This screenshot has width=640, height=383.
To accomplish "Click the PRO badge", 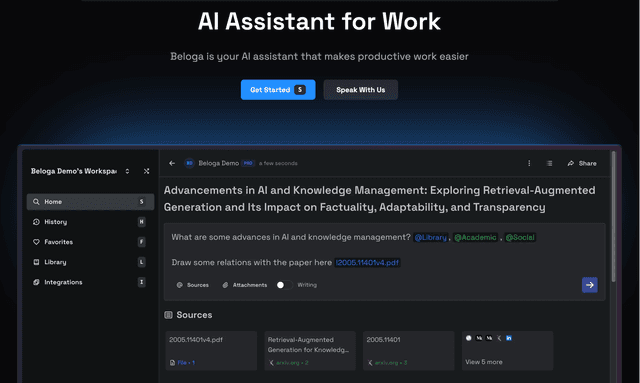I will tap(248, 163).
